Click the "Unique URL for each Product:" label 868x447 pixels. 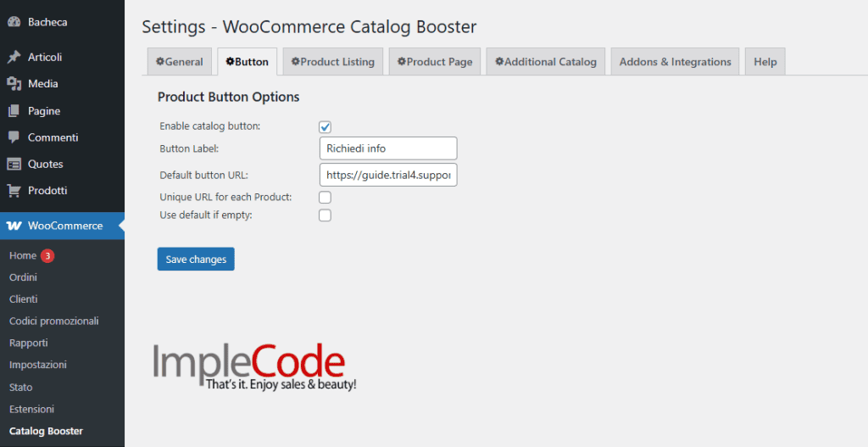coord(225,197)
